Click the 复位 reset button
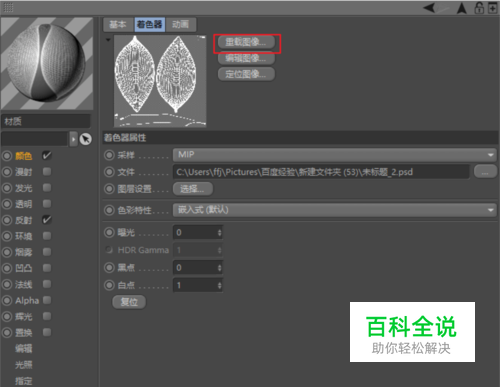Screen dimensions: 500x387 pos(129,302)
